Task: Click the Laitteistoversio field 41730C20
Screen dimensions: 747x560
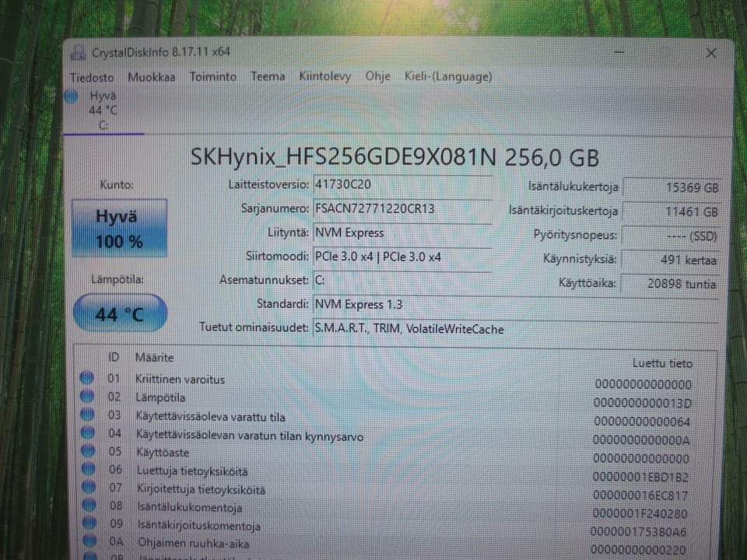Action: [402, 185]
